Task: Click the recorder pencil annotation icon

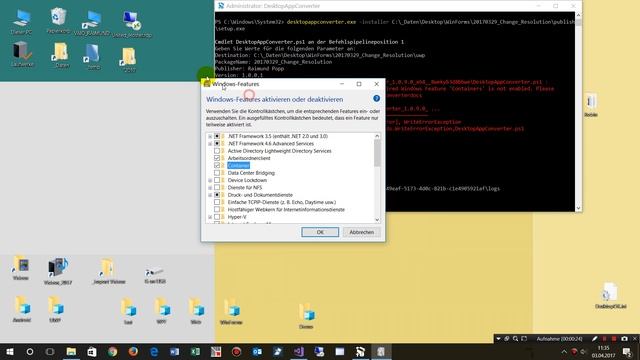Action: [595, 339]
